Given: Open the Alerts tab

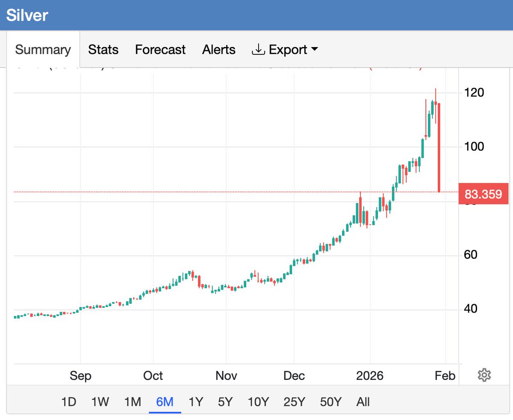Looking at the screenshot, I should click(x=219, y=50).
